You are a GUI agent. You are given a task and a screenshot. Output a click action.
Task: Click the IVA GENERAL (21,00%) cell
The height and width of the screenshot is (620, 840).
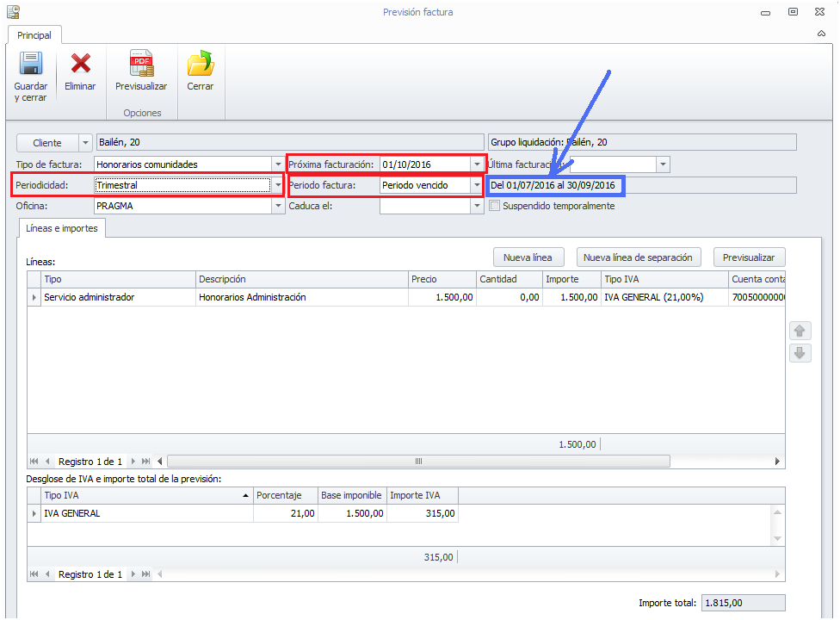[x=664, y=297]
